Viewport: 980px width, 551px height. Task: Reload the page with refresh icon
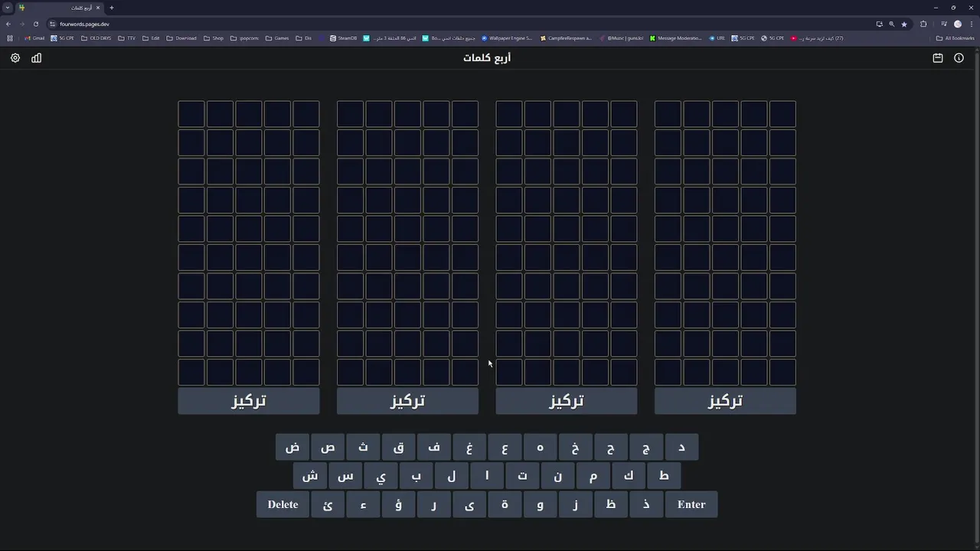[35, 24]
